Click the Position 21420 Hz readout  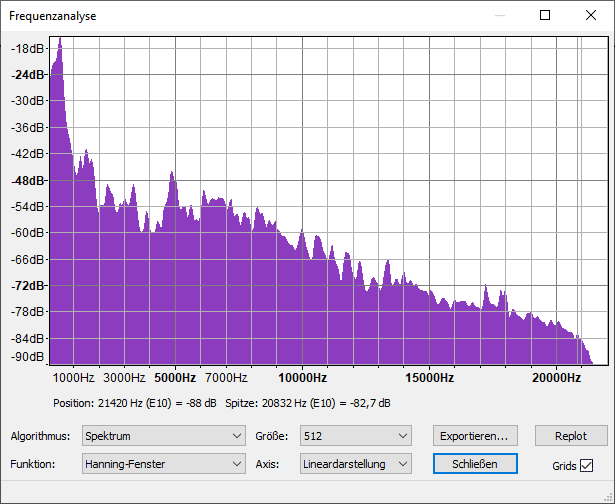pyautogui.click(x=135, y=403)
